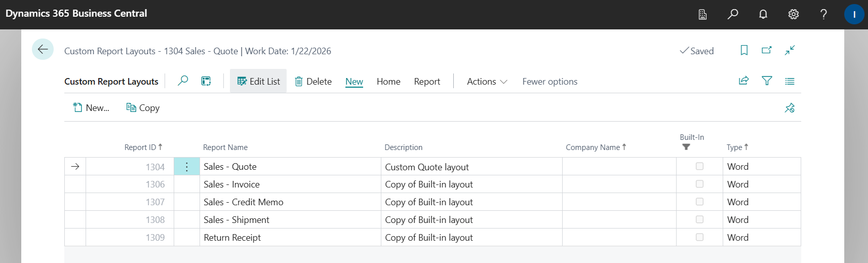Screen dimensions: 868x263
Task: Switch to the New menu tab
Action: point(354,82)
